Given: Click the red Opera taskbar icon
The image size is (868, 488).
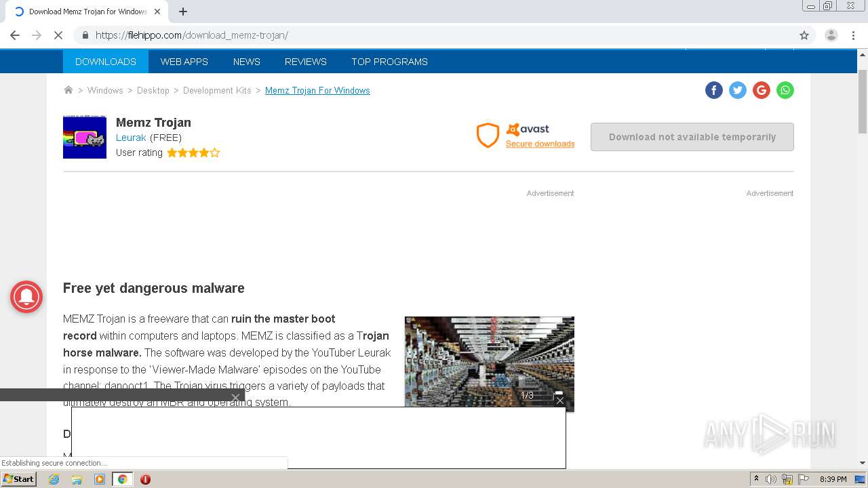Looking at the screenshot, I should (145, 479).
